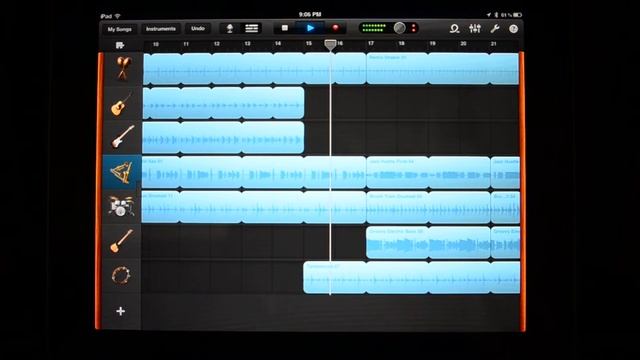Click the round master volume knob

[x=400, y=28]
